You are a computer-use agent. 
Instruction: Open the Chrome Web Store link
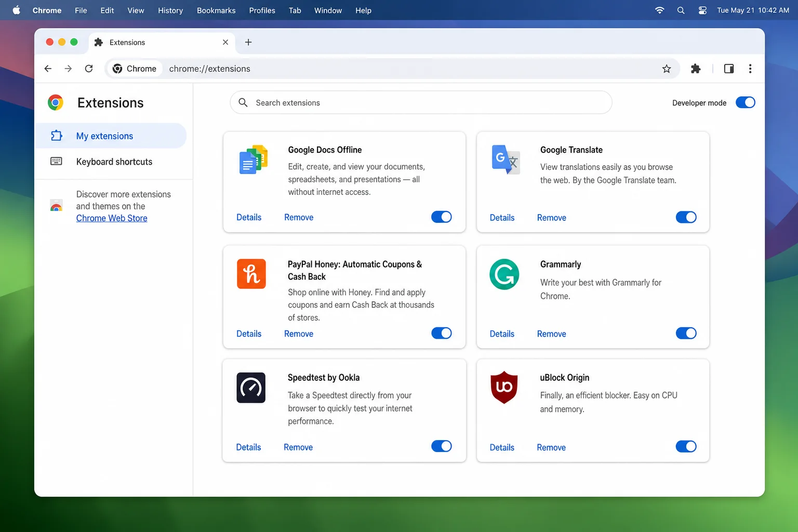coord(112,218)
